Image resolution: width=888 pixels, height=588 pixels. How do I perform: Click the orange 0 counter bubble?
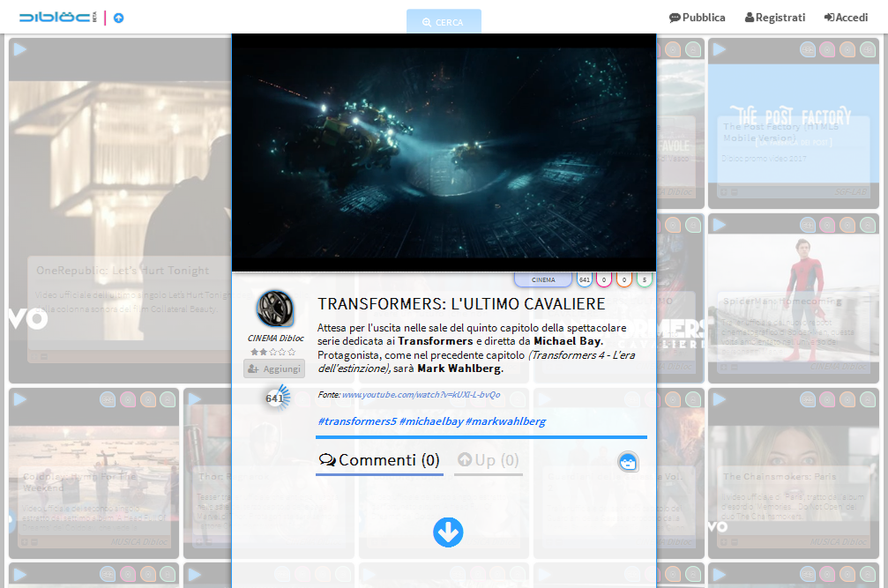coord(624,279)
